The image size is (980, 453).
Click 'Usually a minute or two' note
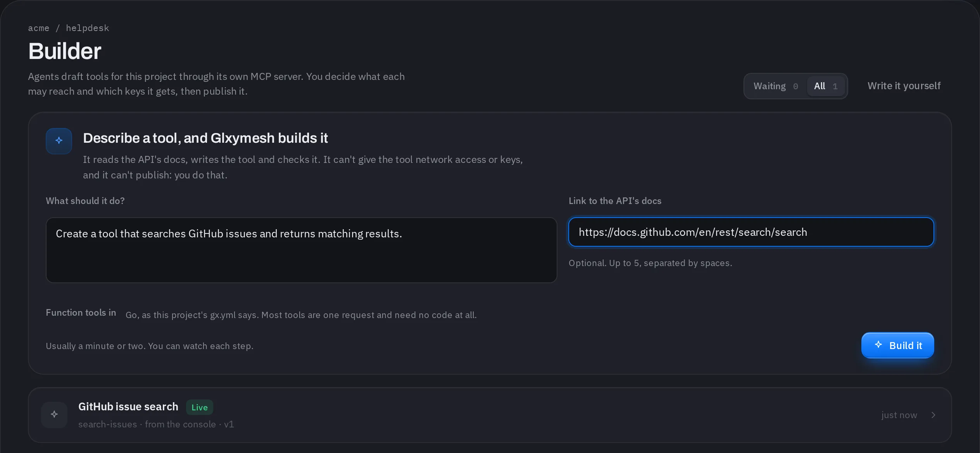(150, 346)
